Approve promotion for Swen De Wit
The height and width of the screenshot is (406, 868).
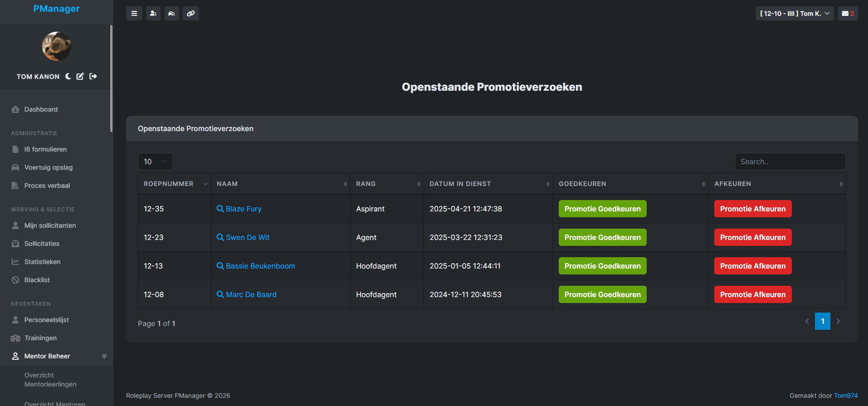pos(603,237)
